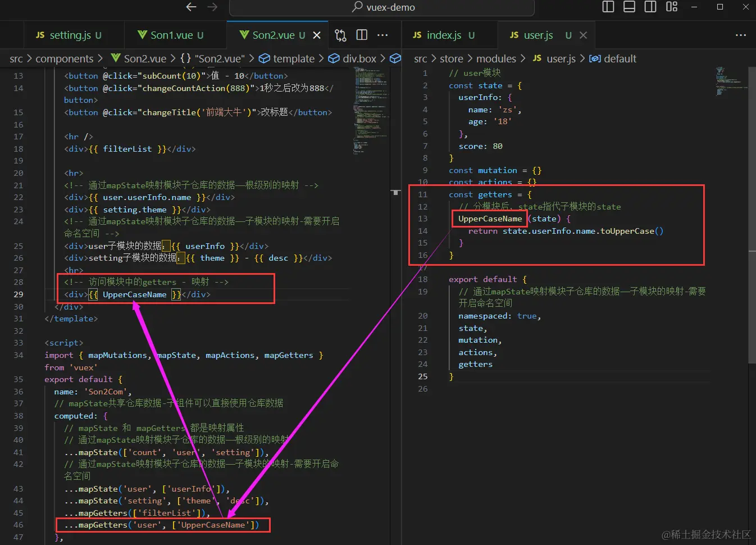
Task: Click the right editor minimap
Action: coord(731,81)
